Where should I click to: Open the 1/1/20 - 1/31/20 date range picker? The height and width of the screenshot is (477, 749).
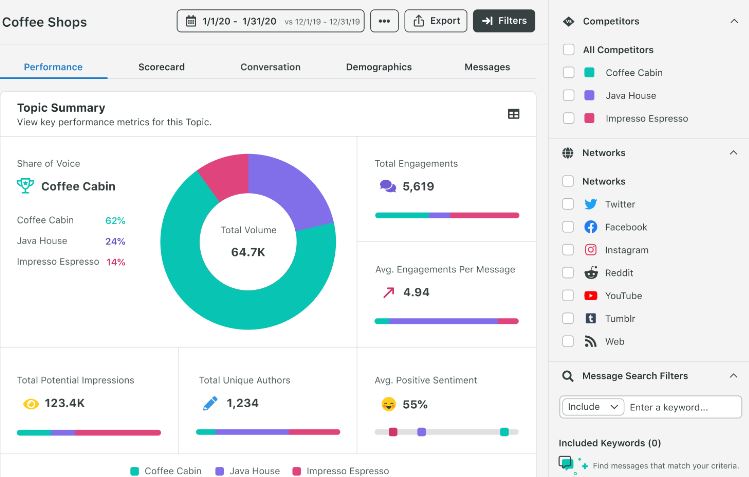[x=270, y=21]
